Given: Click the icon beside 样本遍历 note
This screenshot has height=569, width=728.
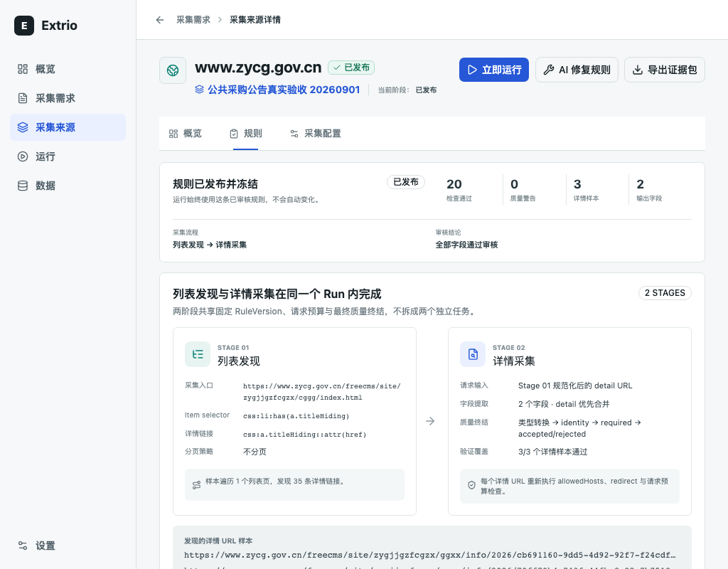Looking at the screenshot, I should [196, 485].
